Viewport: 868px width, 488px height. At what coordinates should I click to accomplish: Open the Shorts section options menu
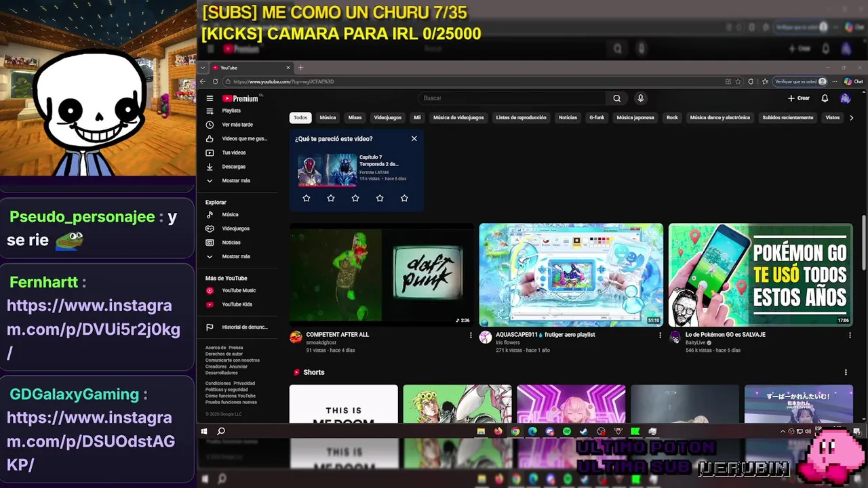846,372
